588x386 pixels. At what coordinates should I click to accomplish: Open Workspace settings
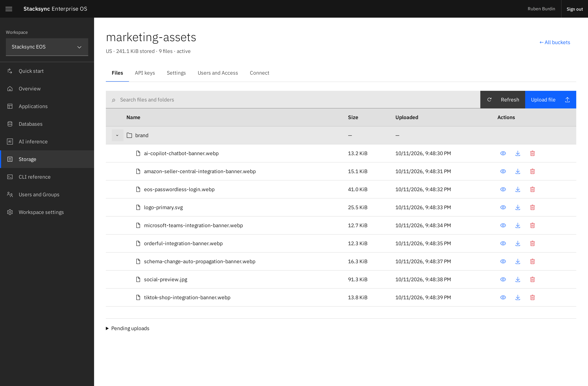[47, 212]
